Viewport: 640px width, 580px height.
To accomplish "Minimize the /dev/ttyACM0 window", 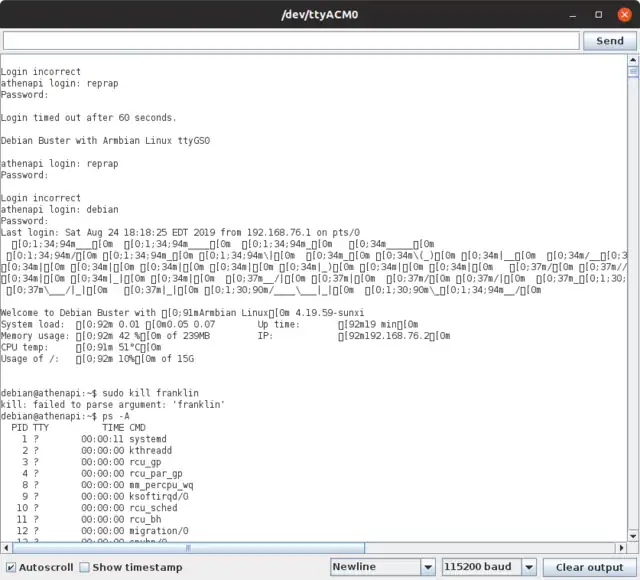I will (572, 15).
